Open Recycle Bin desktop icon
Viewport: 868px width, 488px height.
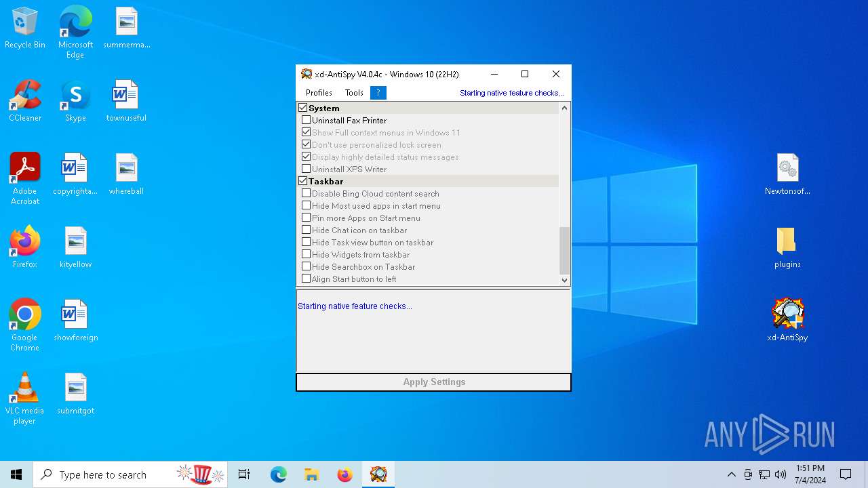coord(25,28)
